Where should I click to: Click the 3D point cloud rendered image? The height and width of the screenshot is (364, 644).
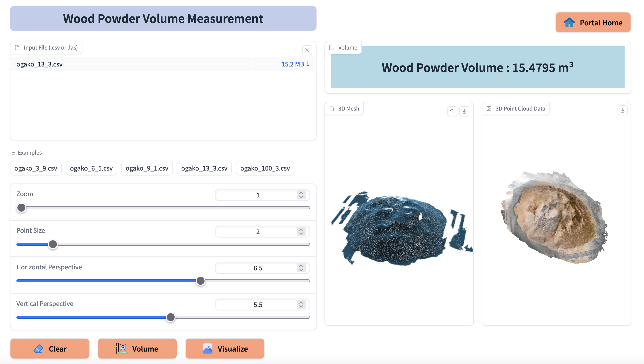555,218
